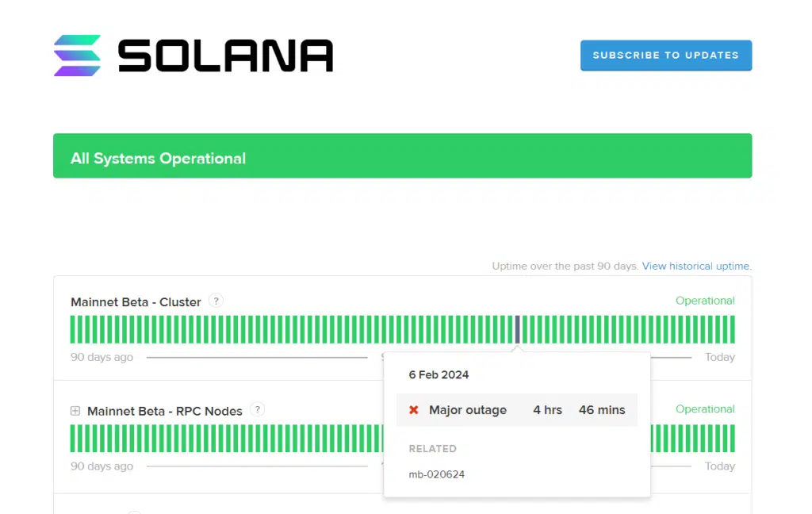Click the Solana gradient logo icon
The image size is (812, 514).
click(77, 56)
